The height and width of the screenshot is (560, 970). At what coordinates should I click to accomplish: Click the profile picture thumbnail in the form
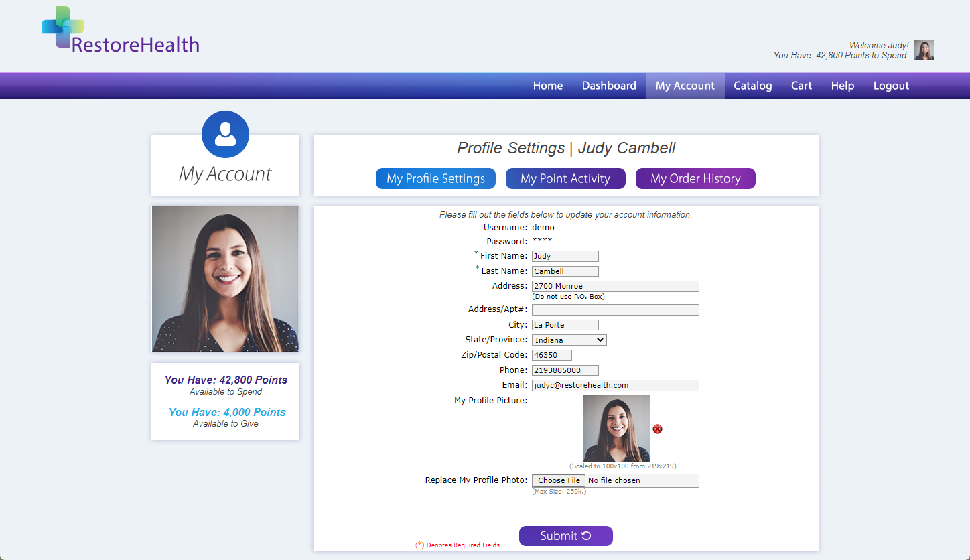[616, 429]
